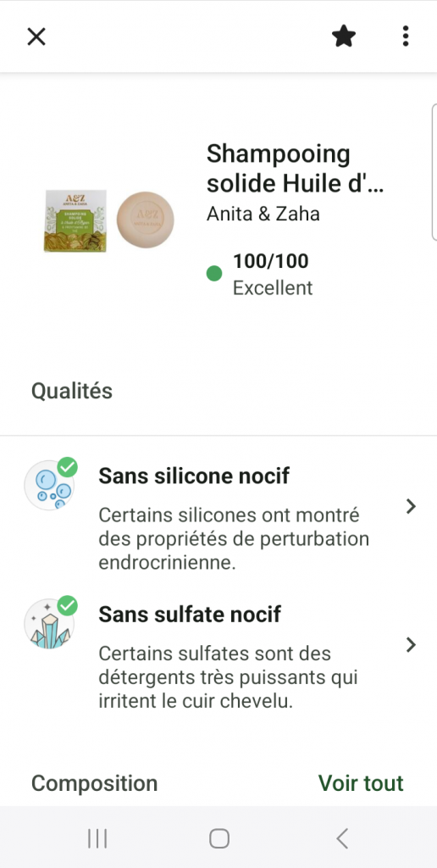Toggle the favorite star icon
Screen dimensions: 437x868
tap(344, 36)
